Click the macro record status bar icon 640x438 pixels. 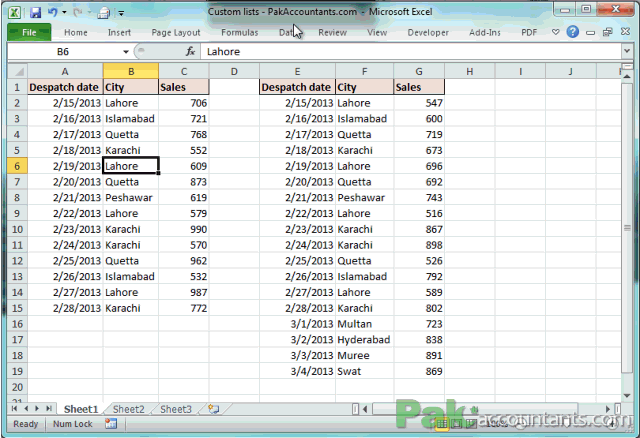[111, 424]
